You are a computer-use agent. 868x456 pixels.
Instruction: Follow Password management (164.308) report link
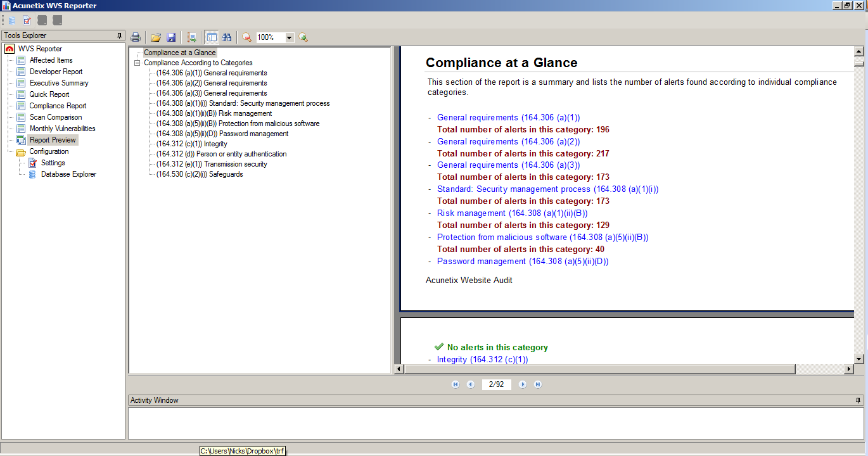pyautogui.click(x=523, y=262)
